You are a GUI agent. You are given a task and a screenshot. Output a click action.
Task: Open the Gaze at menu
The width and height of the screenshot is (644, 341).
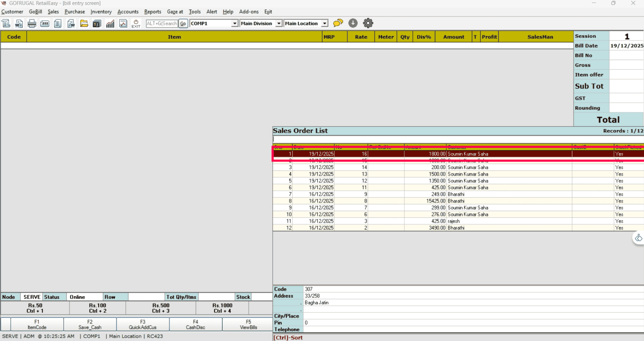(175, 12)
